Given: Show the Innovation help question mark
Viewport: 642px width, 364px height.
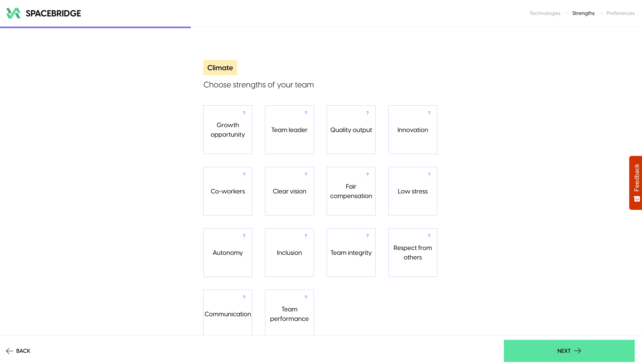Looking at the screenshot, I should [429, 113].
